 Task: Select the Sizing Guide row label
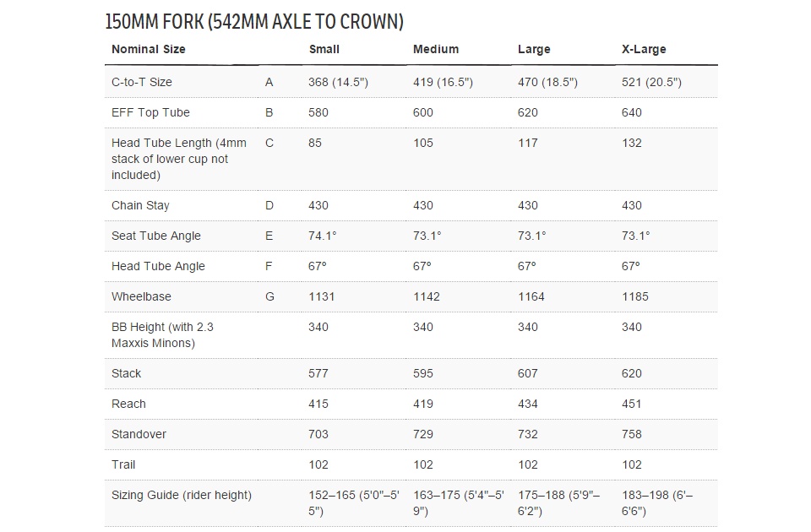tap(182, 495)
